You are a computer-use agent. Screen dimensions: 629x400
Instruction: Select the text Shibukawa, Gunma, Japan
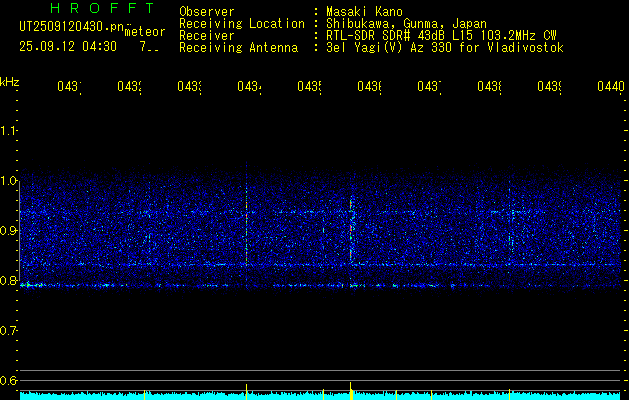(x=406, y=24)
